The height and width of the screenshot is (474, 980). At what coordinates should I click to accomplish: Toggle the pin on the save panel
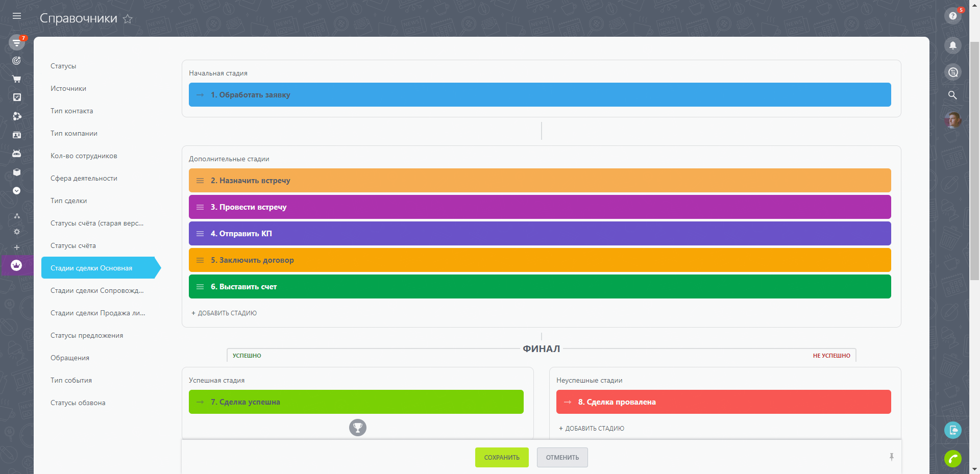[x=891, y=457]
